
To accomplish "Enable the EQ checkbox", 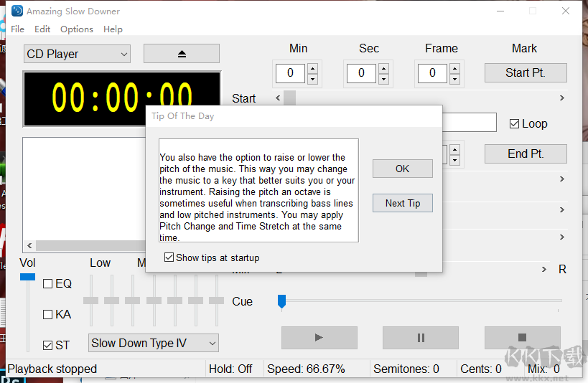I will tap(48, 283).
